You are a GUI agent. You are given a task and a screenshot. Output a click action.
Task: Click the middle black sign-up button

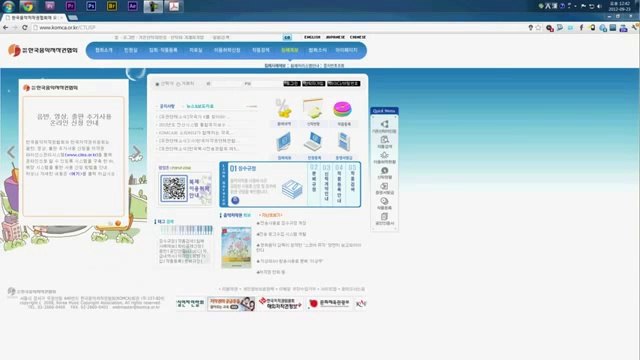(x=313, y=84)
